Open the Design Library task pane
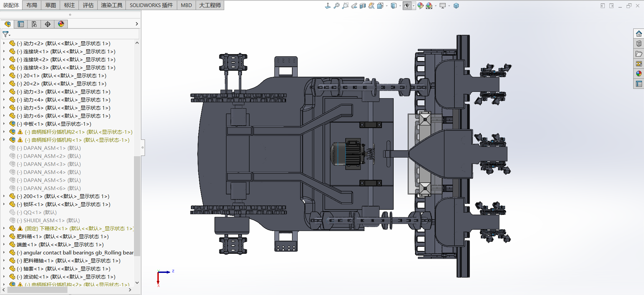 tap(639, 44)
